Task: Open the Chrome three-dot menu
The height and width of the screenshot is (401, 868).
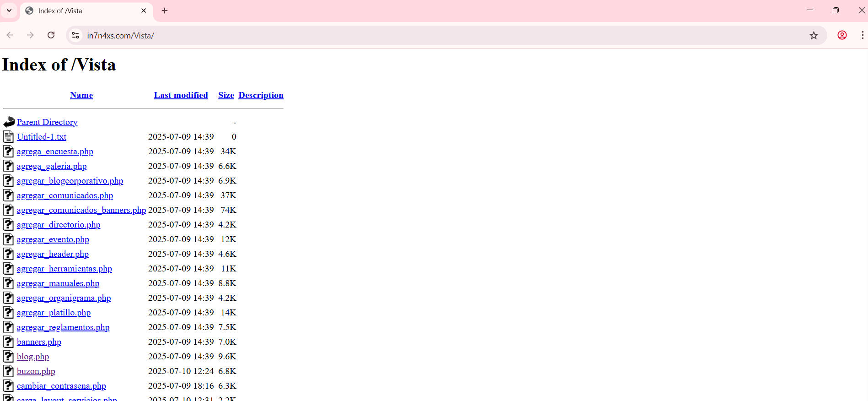Action: 862,35
